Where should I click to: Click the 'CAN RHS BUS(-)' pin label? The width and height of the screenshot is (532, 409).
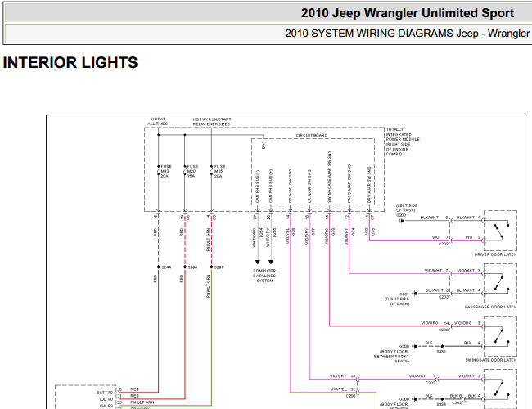(x=257, y=187)
